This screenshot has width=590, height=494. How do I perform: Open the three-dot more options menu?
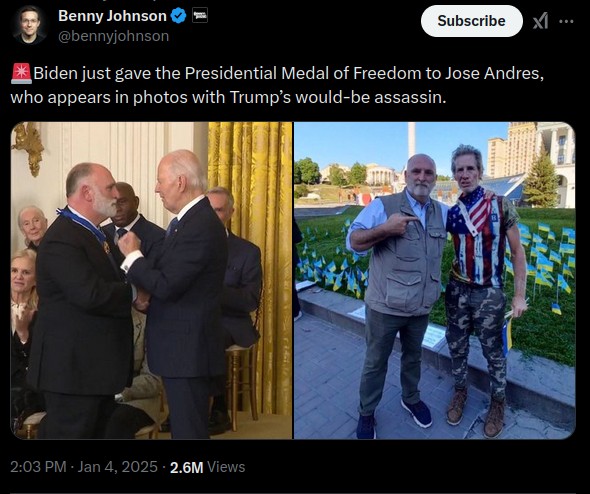coord(566,21)
